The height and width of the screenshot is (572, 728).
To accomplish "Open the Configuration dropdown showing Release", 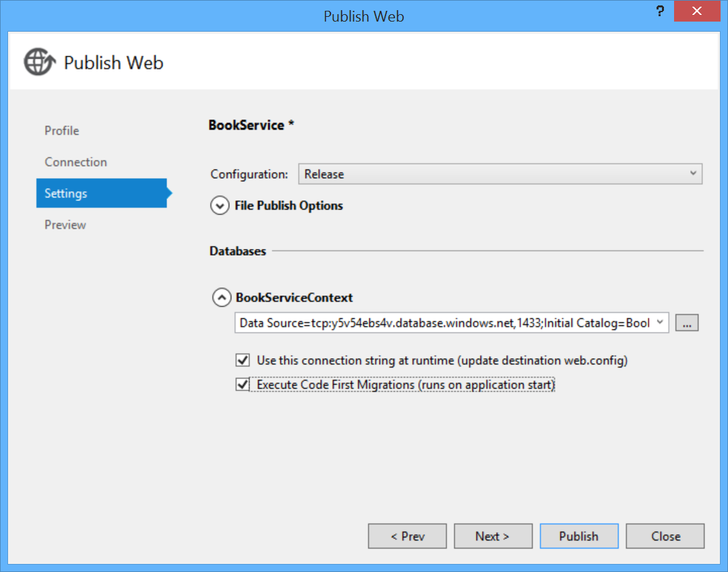I will coord(500,174).
